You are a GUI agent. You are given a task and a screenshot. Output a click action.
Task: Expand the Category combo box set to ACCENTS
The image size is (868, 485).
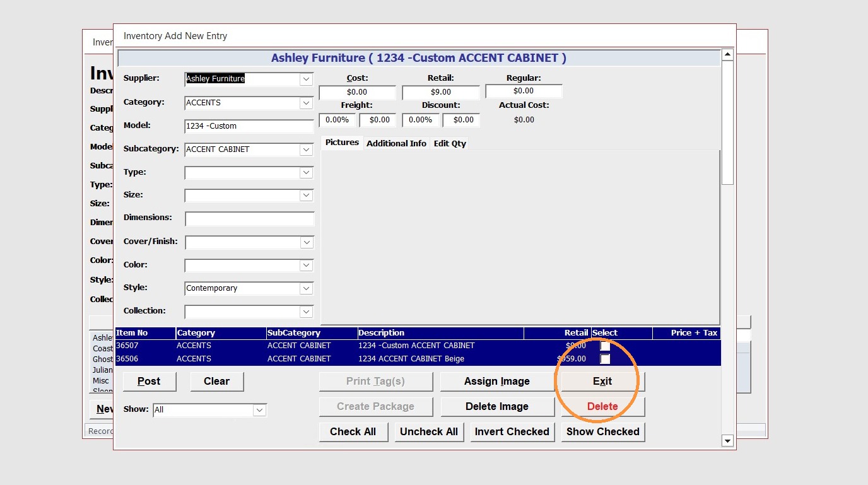pos(307,103)
